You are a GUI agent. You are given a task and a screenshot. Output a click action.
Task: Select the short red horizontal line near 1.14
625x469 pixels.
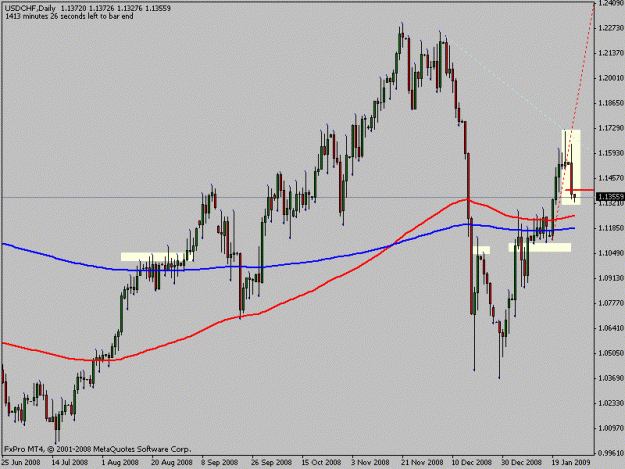tap(579, 190)
